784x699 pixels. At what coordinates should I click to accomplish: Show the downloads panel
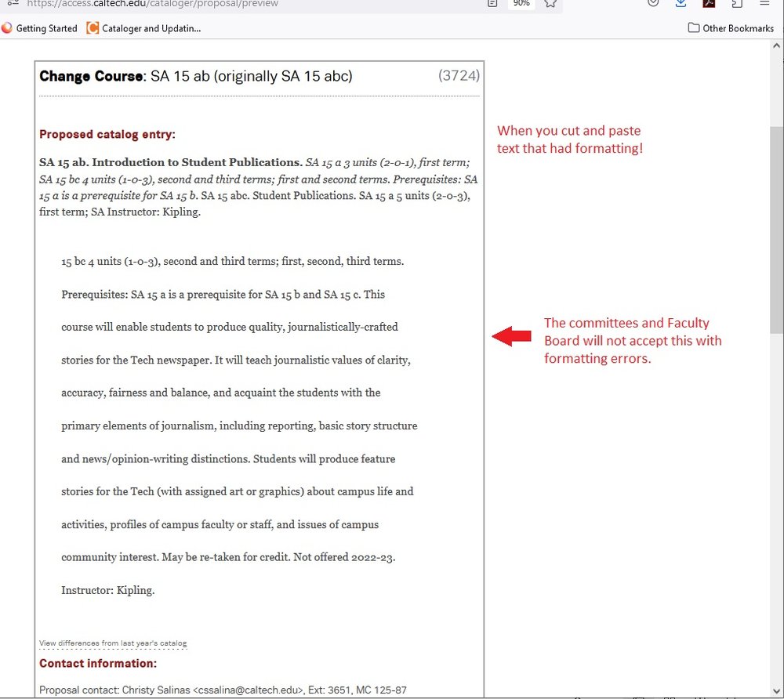tap(681, 3)
